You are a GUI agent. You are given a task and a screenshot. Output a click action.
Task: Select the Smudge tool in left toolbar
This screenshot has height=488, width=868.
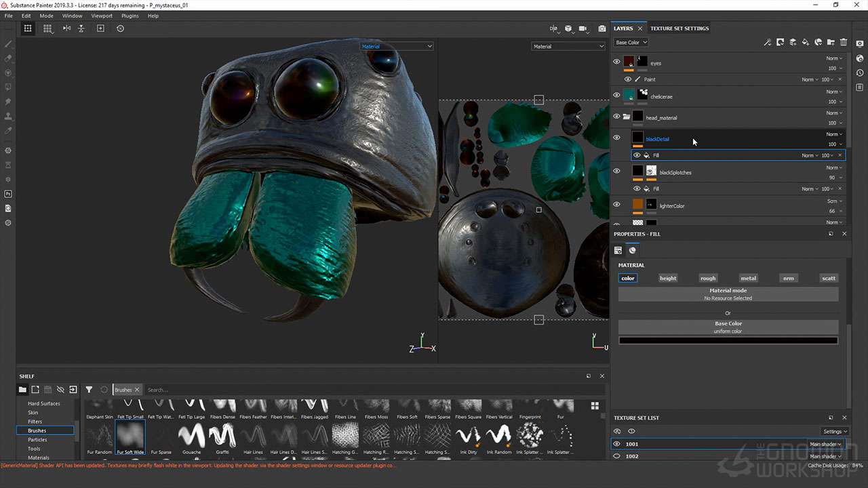coord(8,101)
